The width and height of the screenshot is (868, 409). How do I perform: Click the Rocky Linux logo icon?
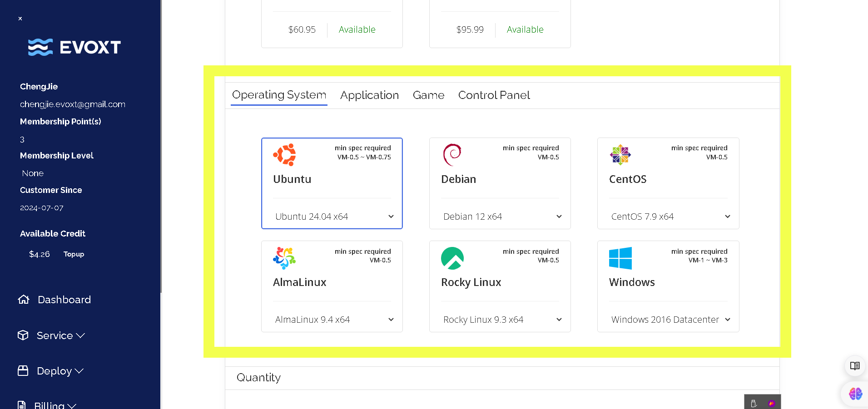pyautogui.click(x=452, y=258)
